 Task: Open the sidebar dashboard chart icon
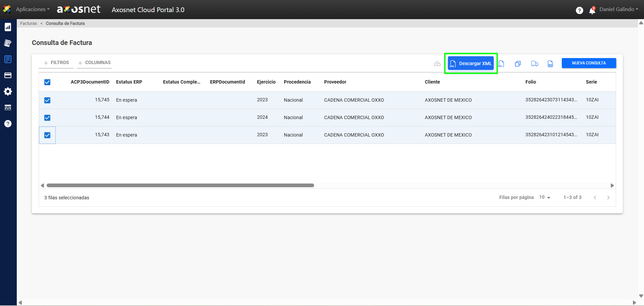pos(8,27)
